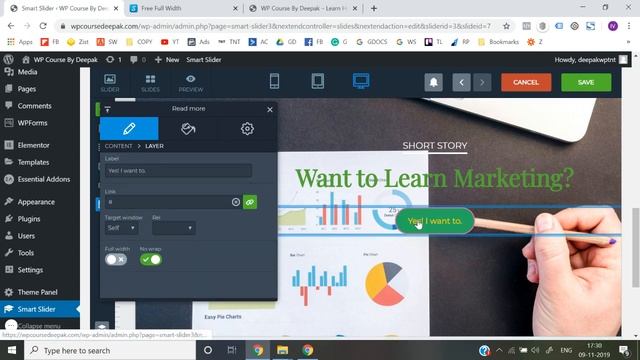Switch to desktop device view
Screen dimensions: 640x360
(x=361, y=81)
